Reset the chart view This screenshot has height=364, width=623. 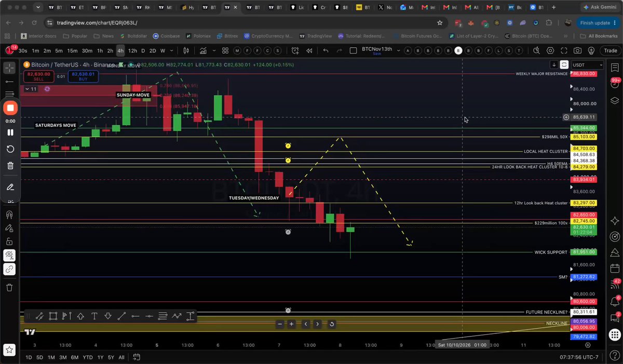(331, 324)
